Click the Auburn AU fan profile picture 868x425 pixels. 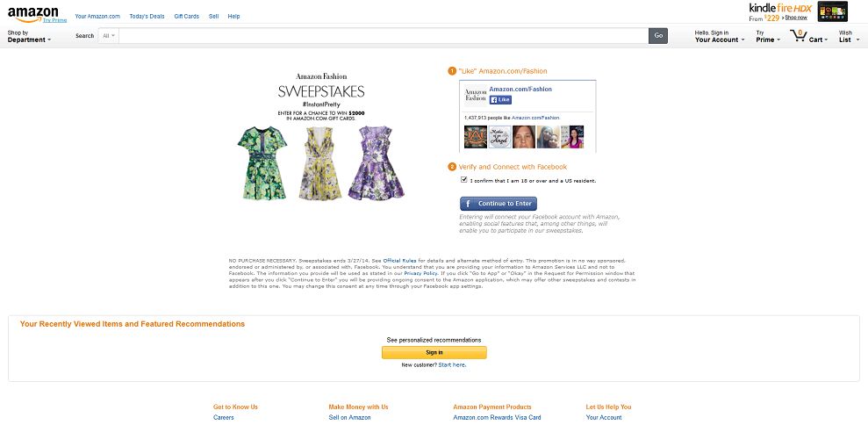point(475,137)
